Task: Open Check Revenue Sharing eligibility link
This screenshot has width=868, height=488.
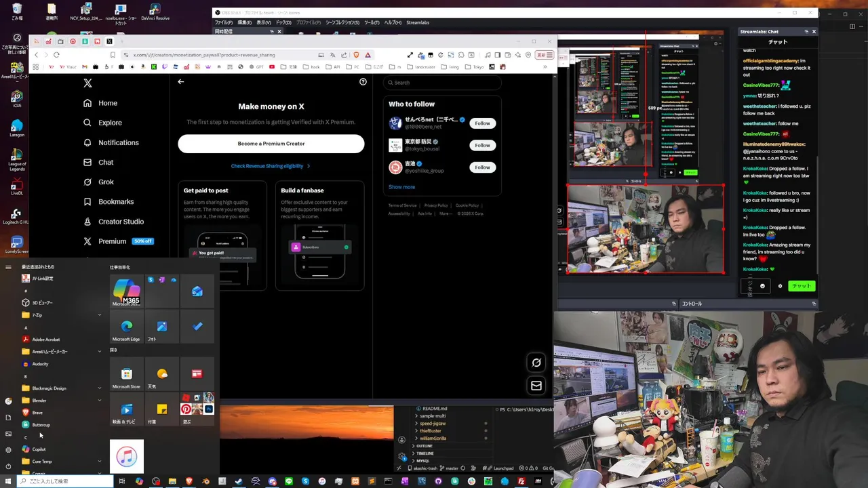Action: [271, 166]
